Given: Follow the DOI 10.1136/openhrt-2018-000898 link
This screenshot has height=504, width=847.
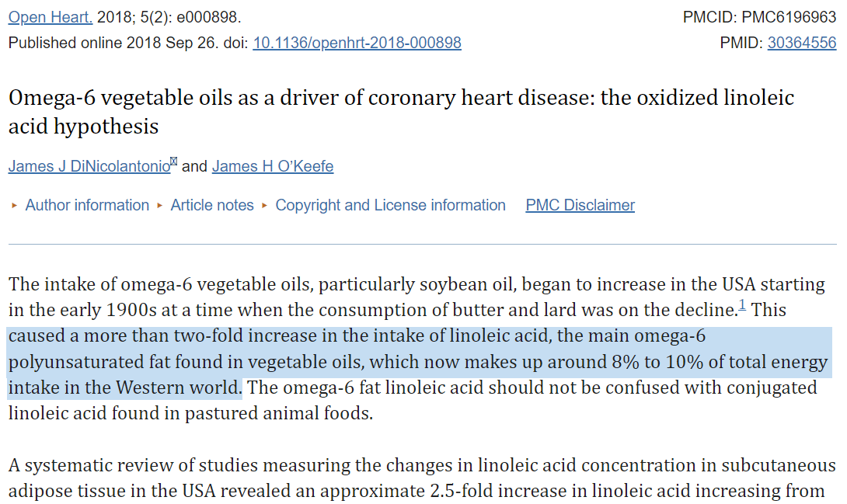Looking at the screenshot, I should (357, 43).
